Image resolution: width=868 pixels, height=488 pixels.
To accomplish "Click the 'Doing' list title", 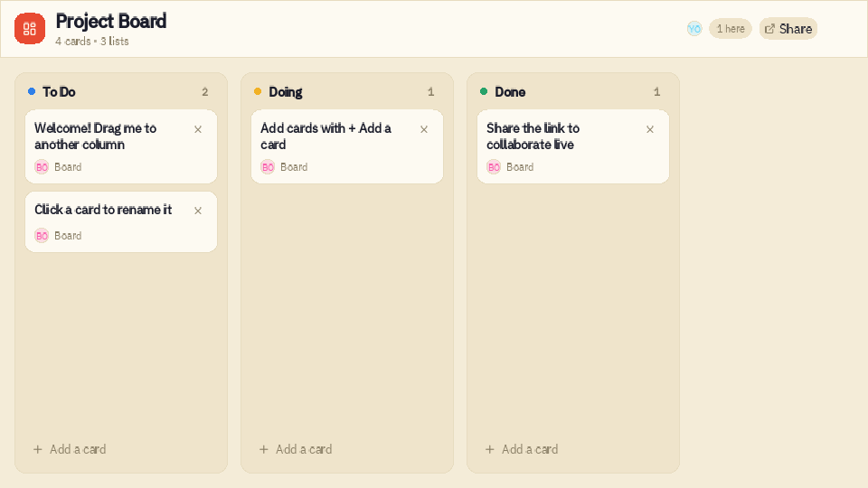I will pos(286,92).
